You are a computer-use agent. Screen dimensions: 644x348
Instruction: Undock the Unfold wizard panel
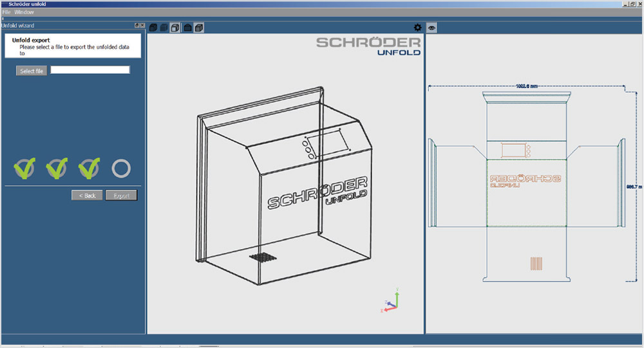pyautogui.click(x=137, y=26)
